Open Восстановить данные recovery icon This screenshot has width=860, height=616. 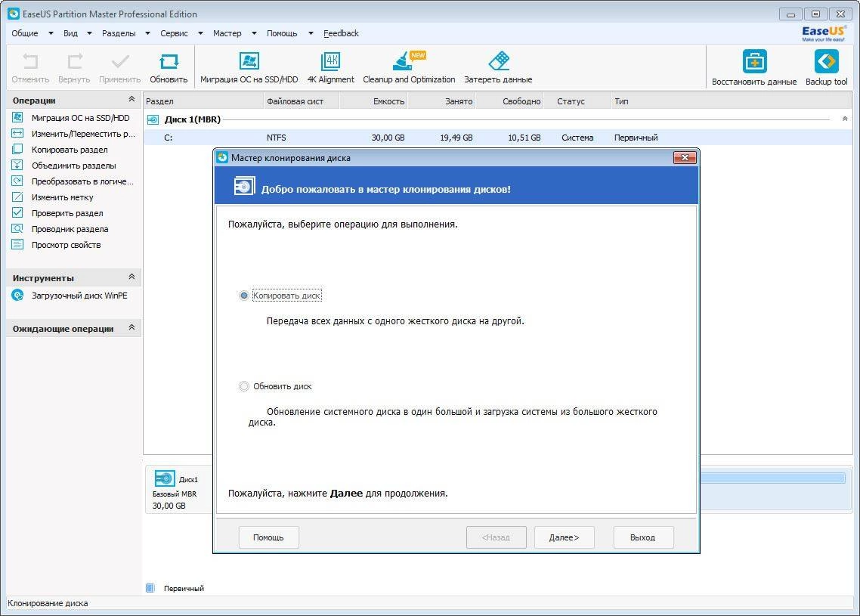click(x=754, y=61)
